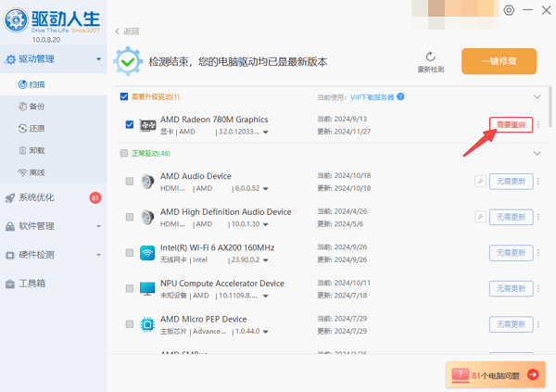Open version dropdown 10.0.1.30
This screenshot has width=556, height=392.
(266, 224)
